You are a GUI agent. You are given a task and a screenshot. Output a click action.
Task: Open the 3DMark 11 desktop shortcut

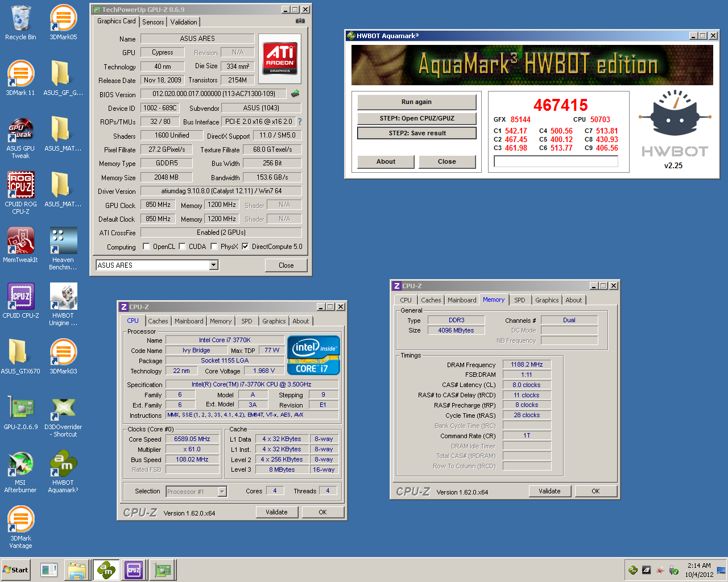tap(20, 78)
